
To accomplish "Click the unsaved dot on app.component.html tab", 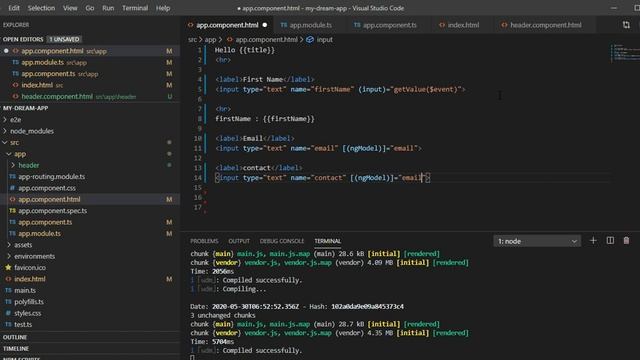I will (x=265, y=25).
